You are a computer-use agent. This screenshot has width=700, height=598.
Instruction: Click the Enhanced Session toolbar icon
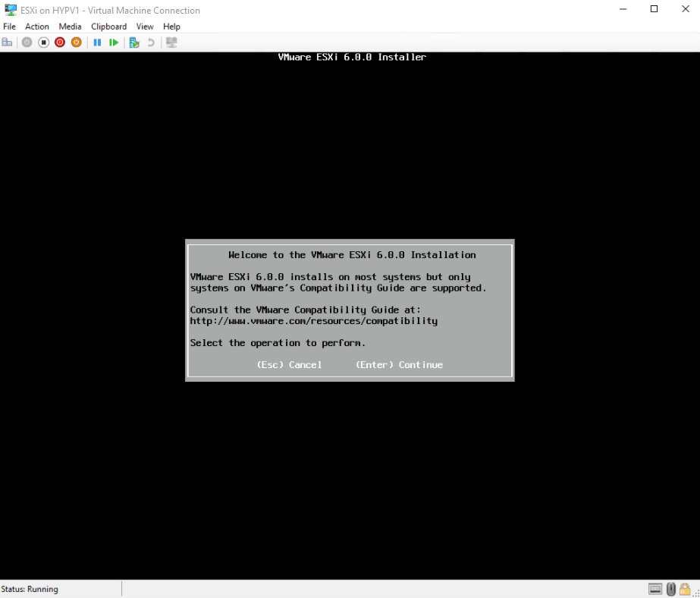[171, 42]
